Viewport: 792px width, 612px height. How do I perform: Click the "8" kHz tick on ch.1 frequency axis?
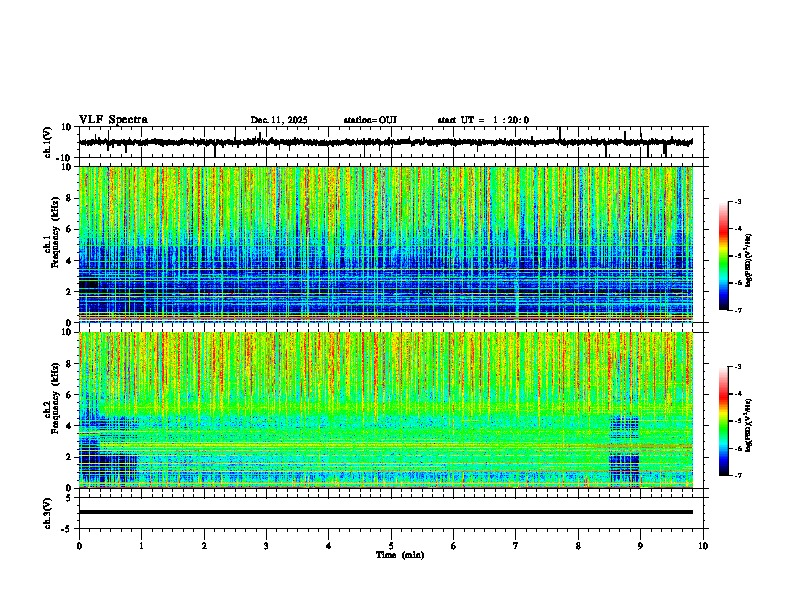pyautogui.click(x=68, y=198)
